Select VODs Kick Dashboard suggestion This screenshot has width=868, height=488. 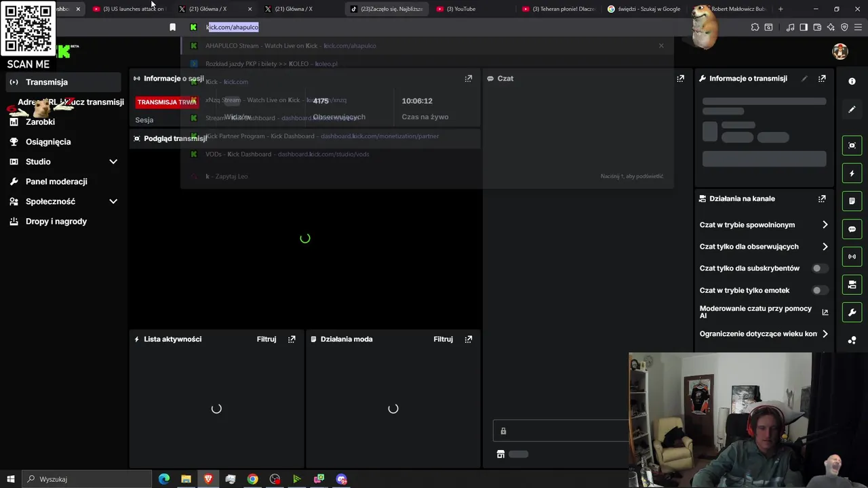(427, 155)
